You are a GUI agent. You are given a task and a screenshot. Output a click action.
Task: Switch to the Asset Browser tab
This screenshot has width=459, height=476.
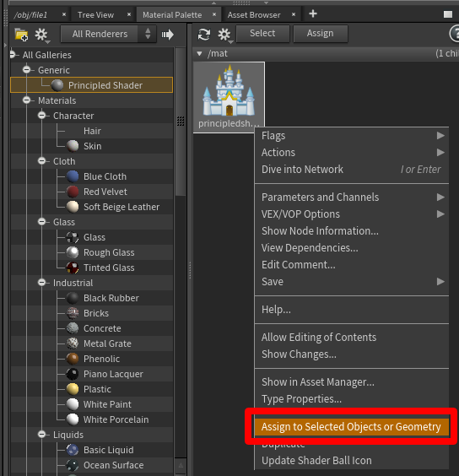pos(254,15)
